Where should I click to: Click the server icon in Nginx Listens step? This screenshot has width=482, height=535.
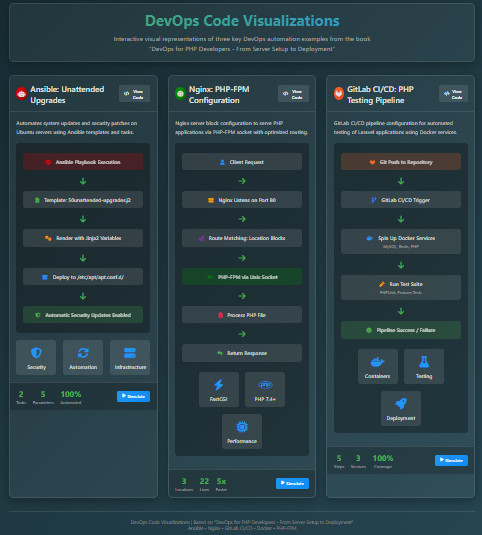[211, 200]
